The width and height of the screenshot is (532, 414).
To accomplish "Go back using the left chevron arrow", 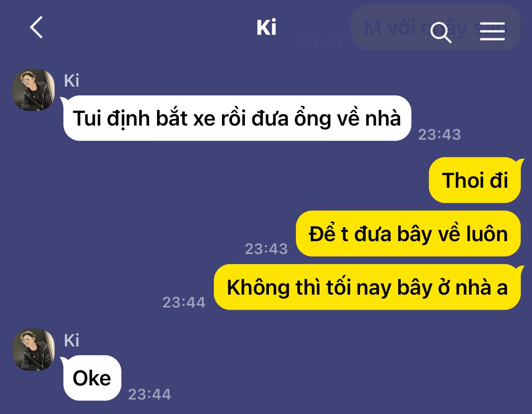I will (36, 27).
